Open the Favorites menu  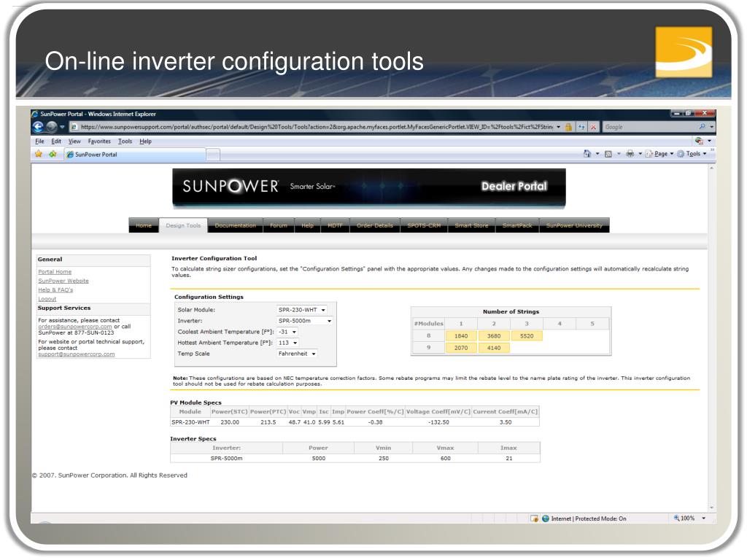point(99,141)
